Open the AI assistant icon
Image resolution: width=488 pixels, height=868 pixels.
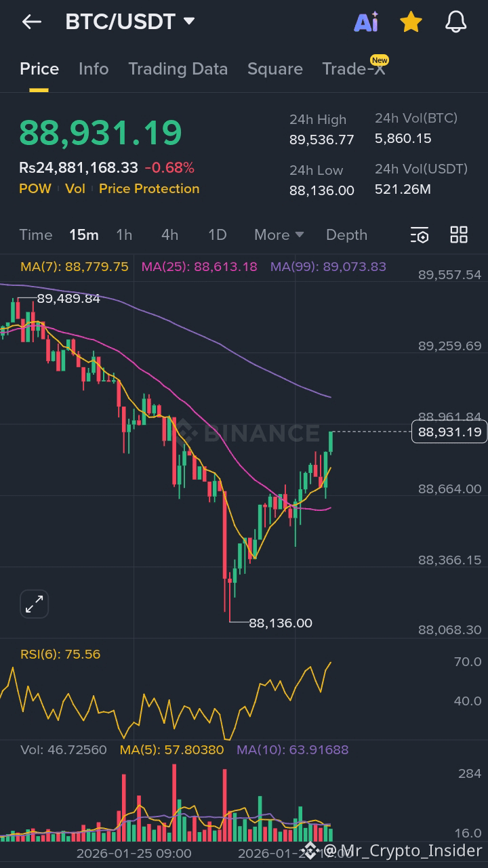point(366,22)
